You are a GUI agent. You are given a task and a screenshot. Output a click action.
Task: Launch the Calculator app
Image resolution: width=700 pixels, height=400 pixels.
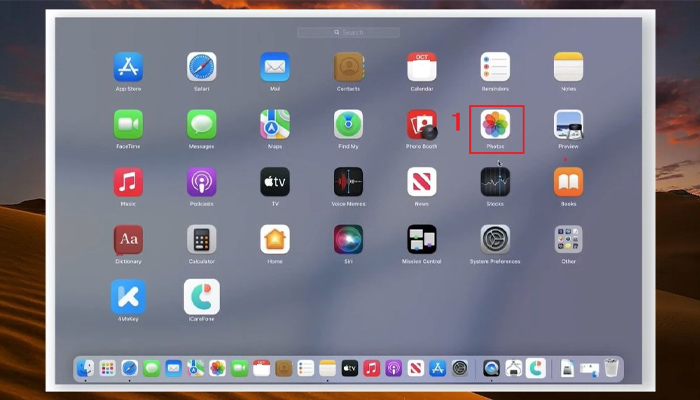click(202, 240)
